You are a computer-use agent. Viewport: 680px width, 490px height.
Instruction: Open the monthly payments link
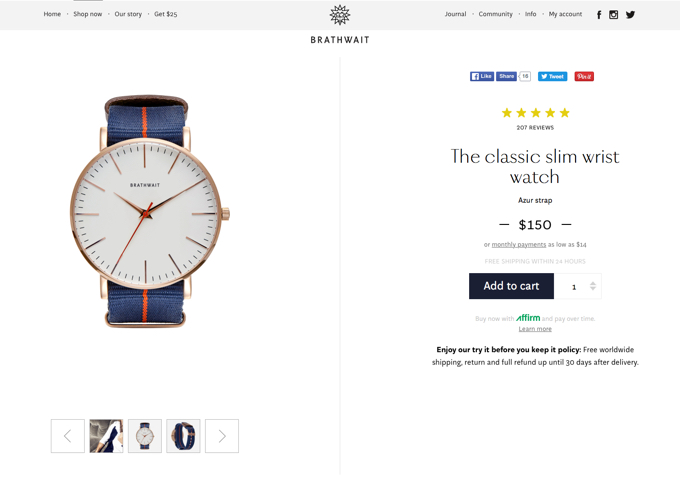[519, 245]
